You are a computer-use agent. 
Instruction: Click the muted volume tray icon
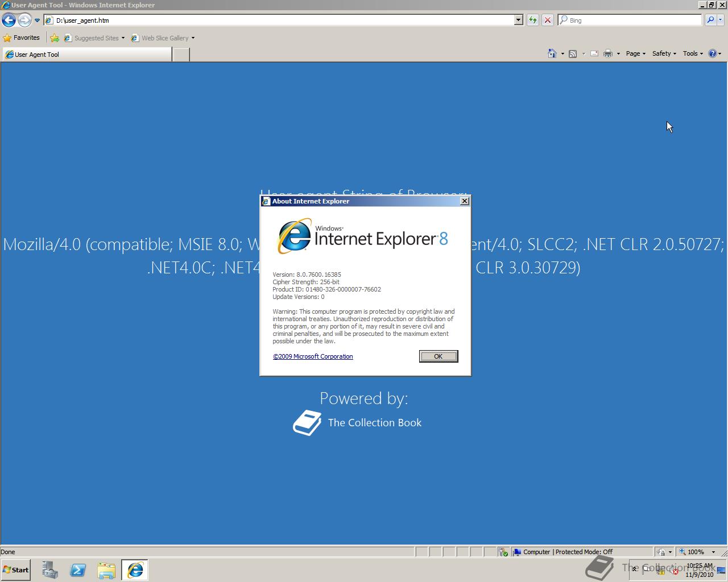click(675, 570)
